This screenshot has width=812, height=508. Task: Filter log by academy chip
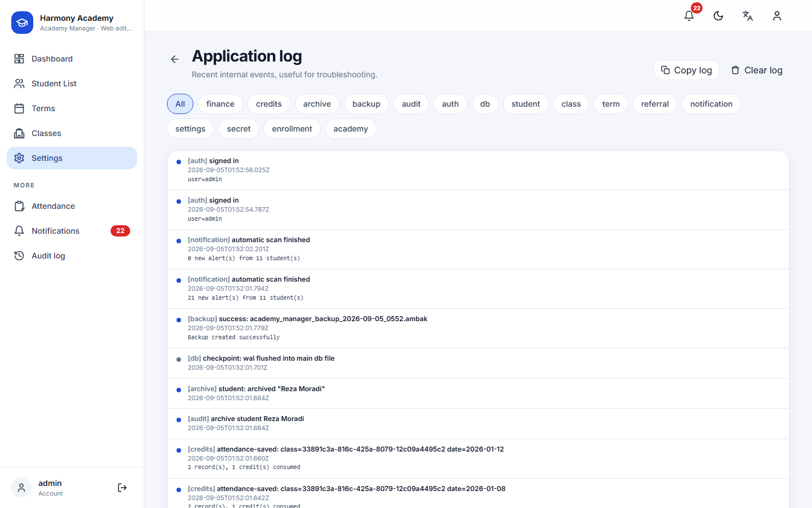pyautogui.click(x=351, y=129)
